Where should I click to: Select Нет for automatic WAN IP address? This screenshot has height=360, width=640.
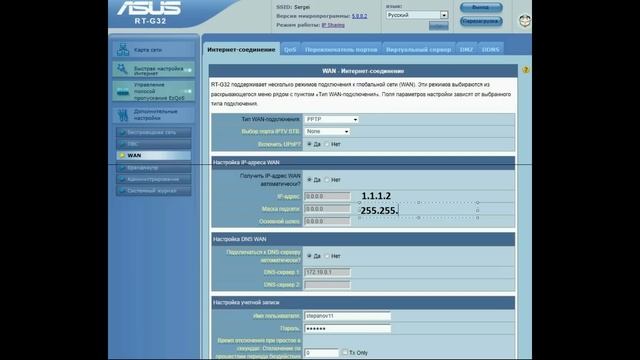click(x=327, y=180)
